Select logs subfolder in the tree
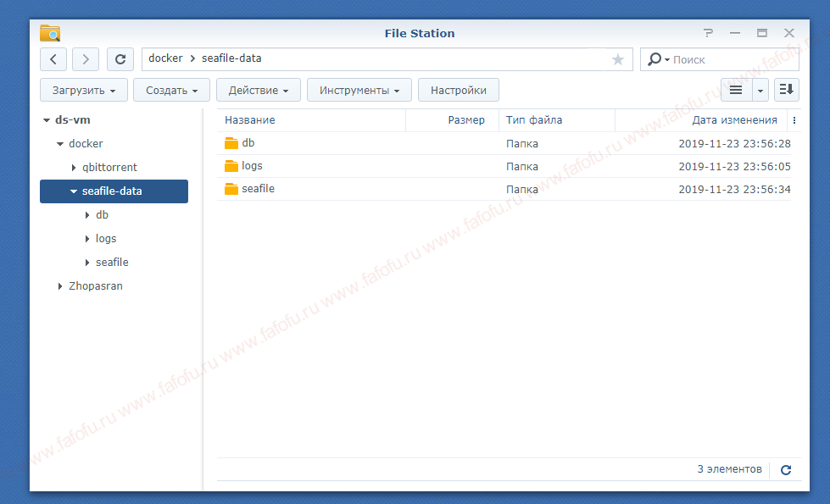830x504 pixels. [106, 239]
